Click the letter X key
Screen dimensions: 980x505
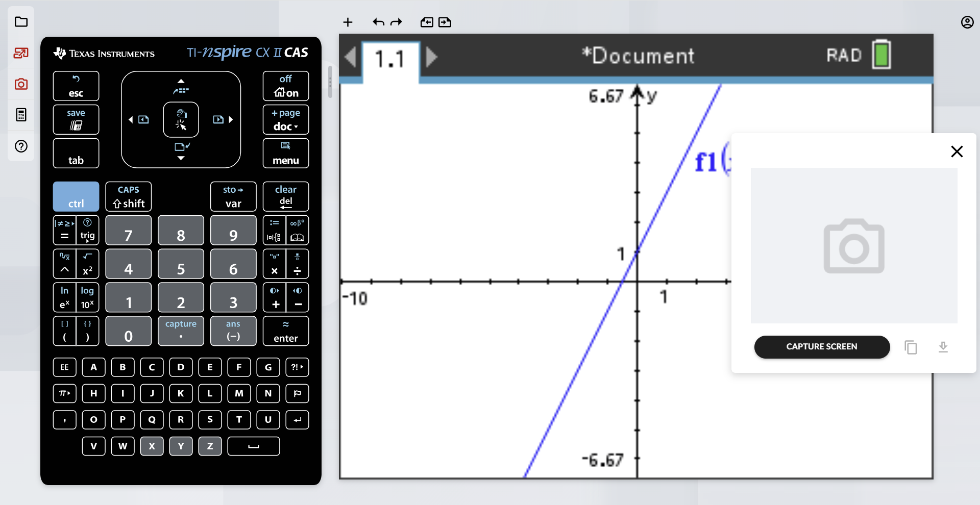[152, 446]
